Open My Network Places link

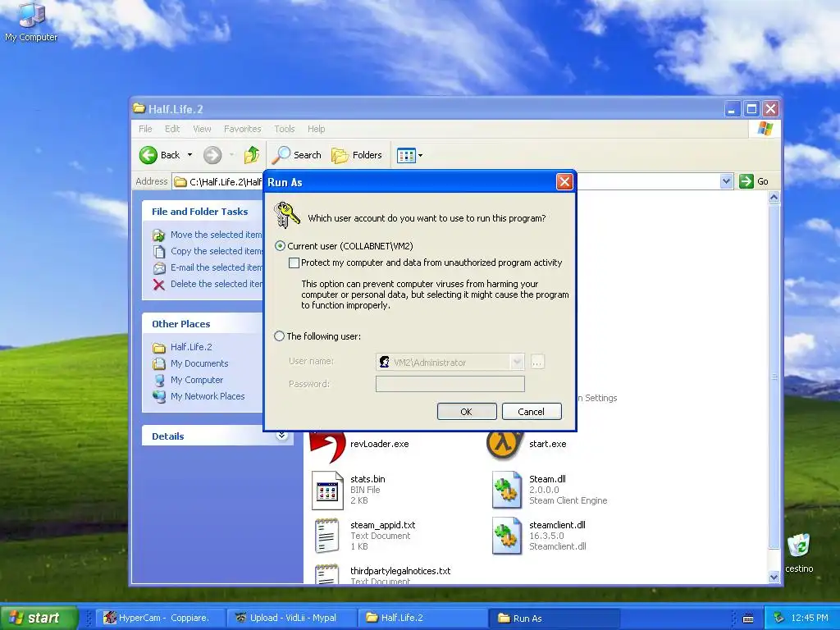point(208,396)
